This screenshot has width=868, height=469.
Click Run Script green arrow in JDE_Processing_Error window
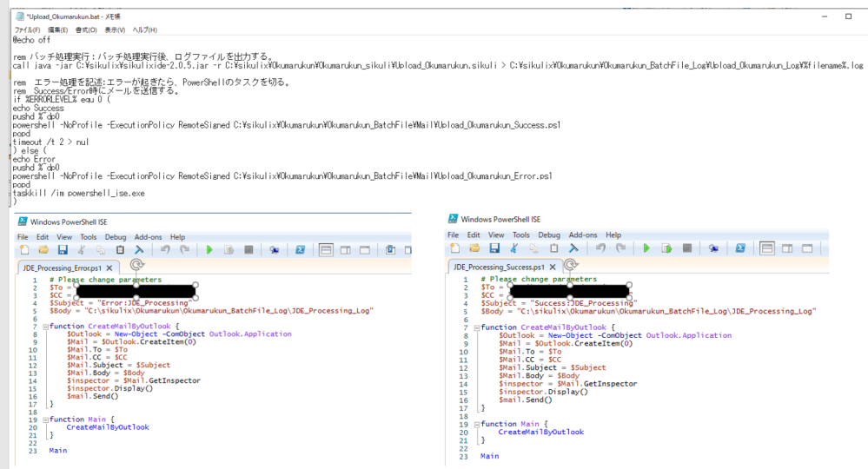click(209, 250)
